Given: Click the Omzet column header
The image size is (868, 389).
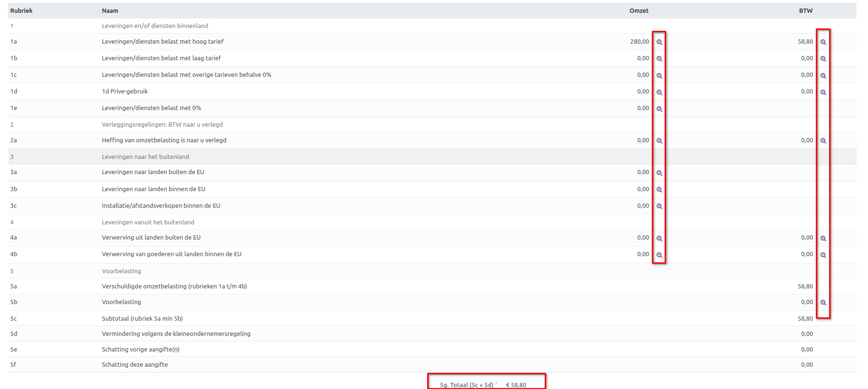Looking at the screenshot, I should pyautogui.click(x=639, y=11).
